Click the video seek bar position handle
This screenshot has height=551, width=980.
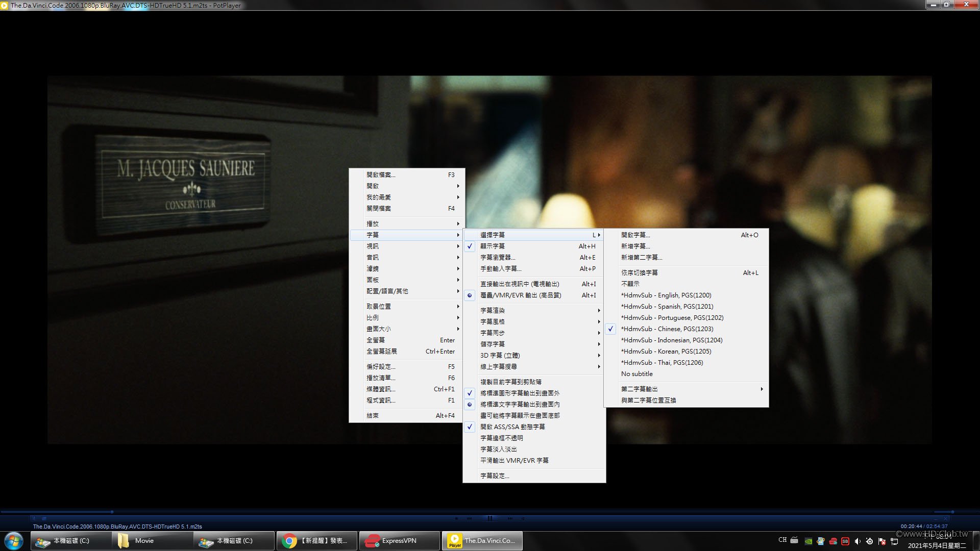click(112, 512)
